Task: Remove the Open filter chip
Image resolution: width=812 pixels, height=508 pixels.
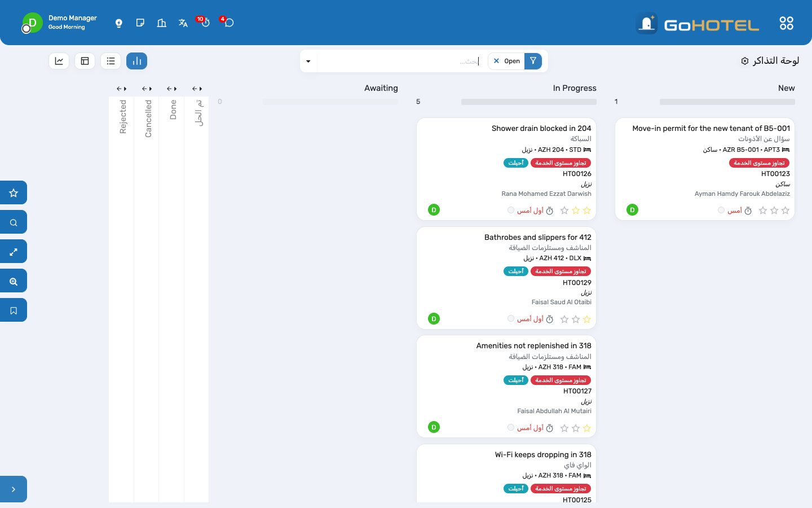Action: pyautogui.click(x=496, y=61)
